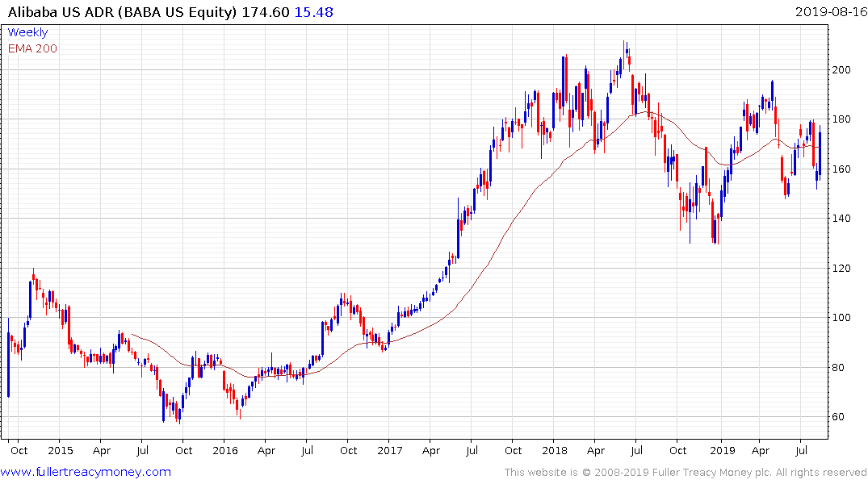Click the 160 price axis label

(x=841, y=169)
